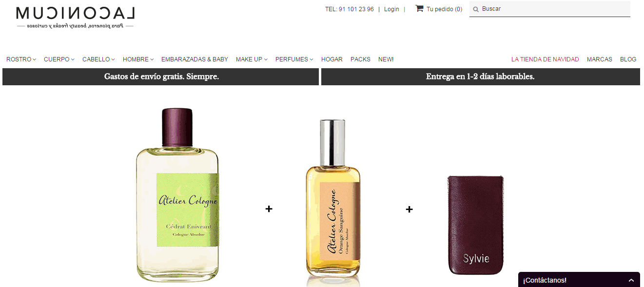Go to EMBARAZADAS & BABY section
This screenshot has width=644, height=287.
click(195, 59)
